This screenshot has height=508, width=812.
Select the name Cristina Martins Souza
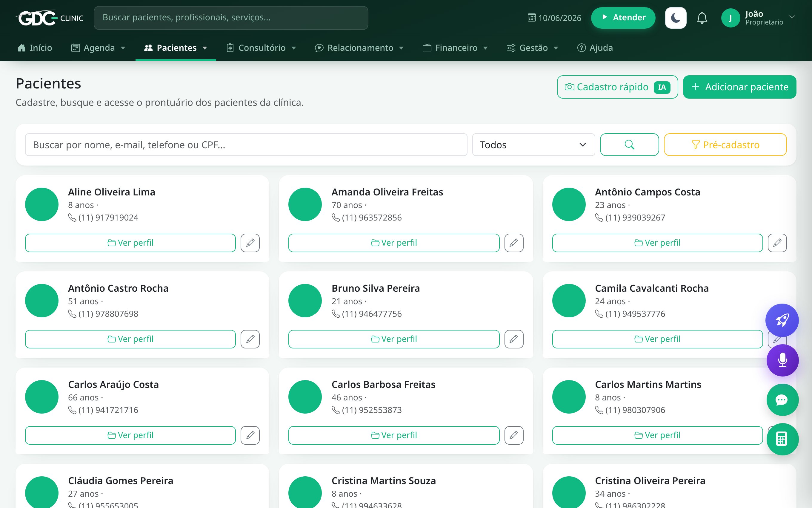384,481
